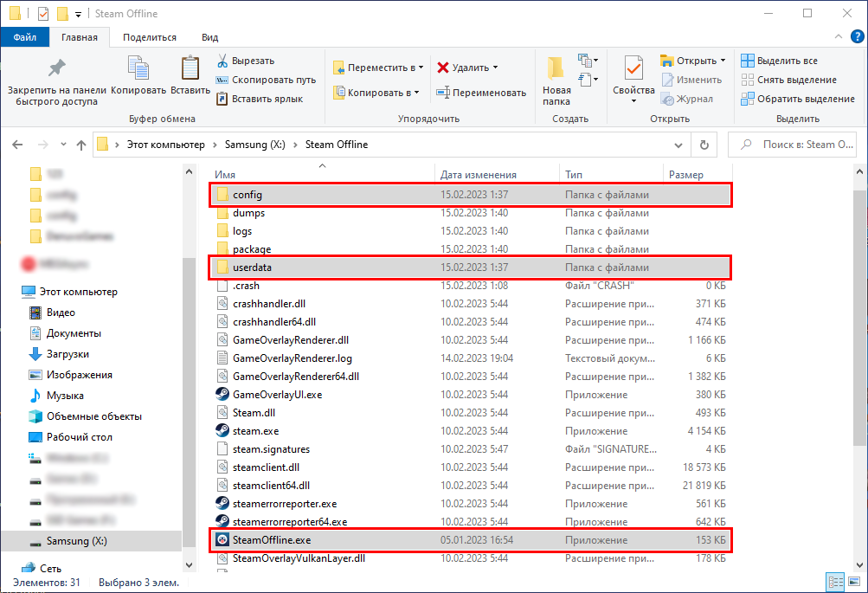This screenshot has width=868, height=593.
Task: Click Этот компьютер in address breadcrumb
Action: pyautogui.click(x=165, y=145)
